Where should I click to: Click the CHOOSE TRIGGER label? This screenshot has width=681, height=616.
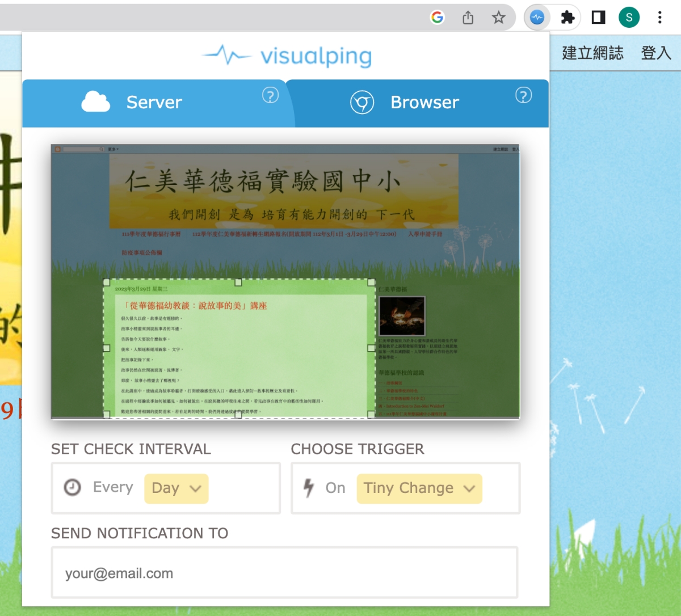[358, 449]
